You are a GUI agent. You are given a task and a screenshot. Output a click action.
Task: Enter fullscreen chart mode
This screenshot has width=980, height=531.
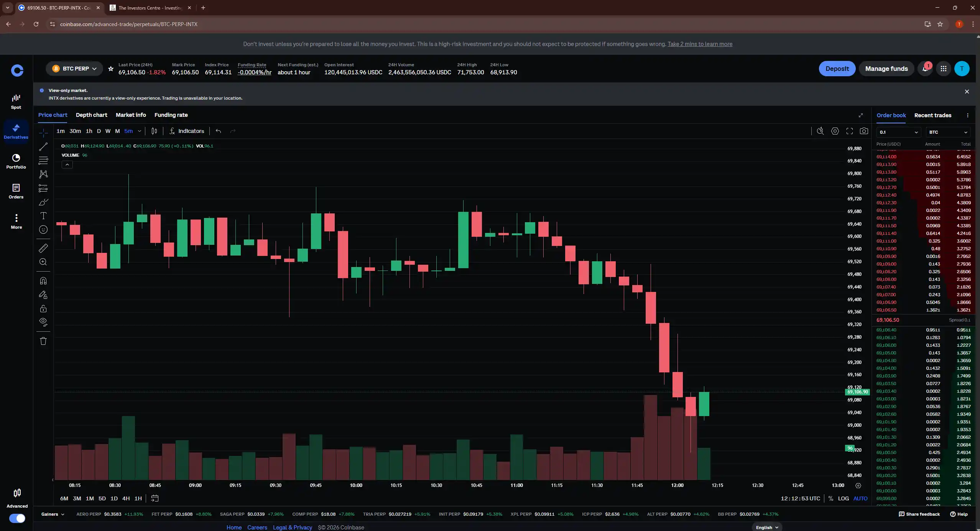pyautogui.click(x=850, y=131)
